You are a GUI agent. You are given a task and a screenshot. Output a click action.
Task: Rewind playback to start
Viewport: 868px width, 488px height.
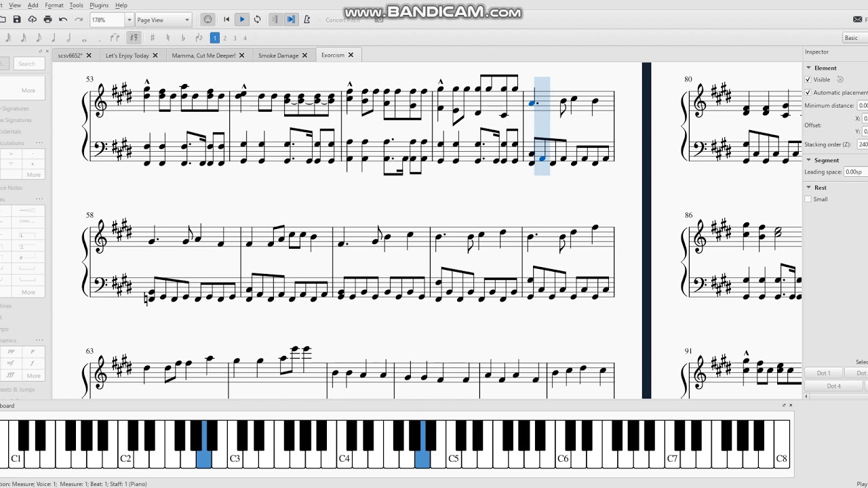click(226, 20)
